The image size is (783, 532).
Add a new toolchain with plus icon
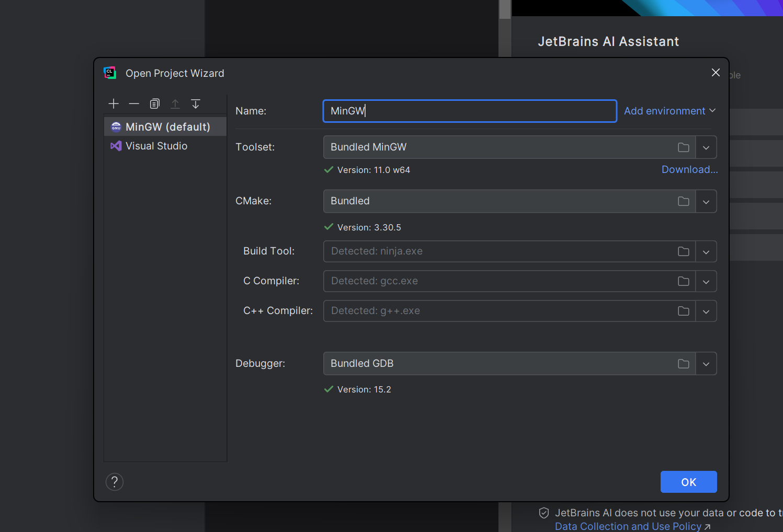point(114,103)
